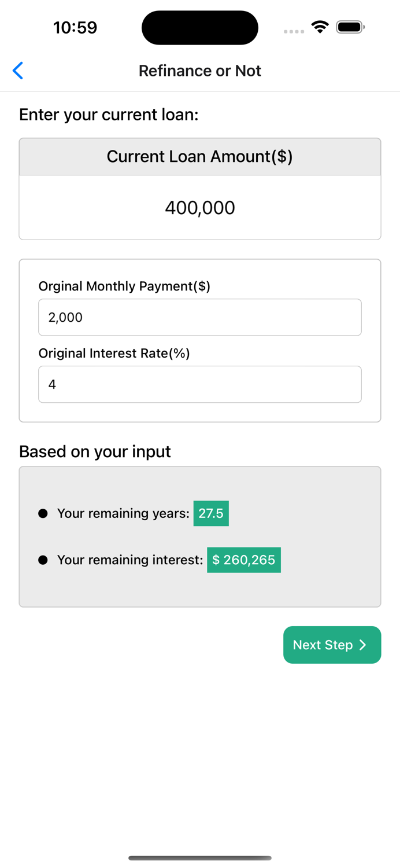Image resolution: width=400 pixels, height=868 pixels.
Task: Select the Original Interest Rate field showing 4
Action: [200, 384]
